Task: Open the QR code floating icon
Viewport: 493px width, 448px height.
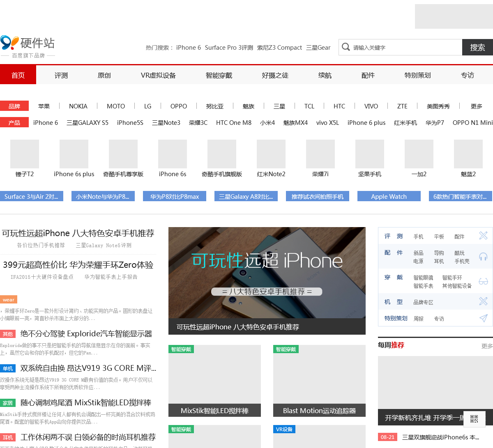Action: point(474,418)
